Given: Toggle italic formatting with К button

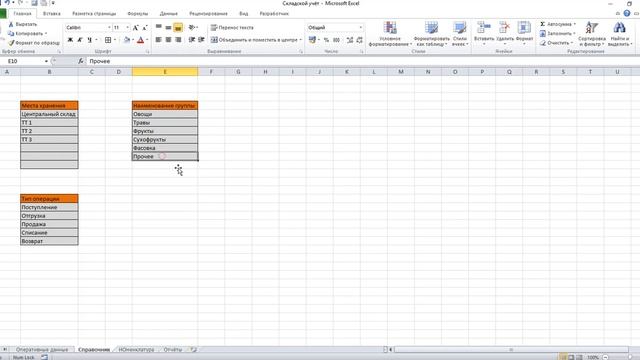Looking at the screenshot, I should pos(80,40).
